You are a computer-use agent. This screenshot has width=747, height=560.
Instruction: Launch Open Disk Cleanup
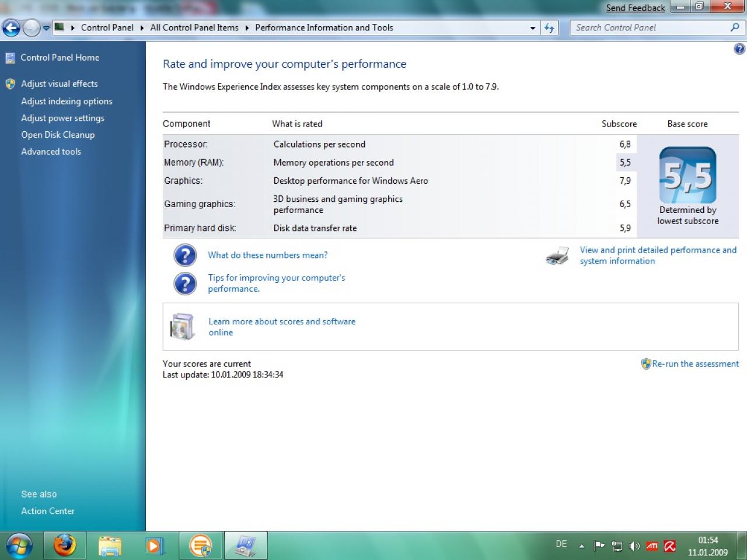click(x=58, y=135)
